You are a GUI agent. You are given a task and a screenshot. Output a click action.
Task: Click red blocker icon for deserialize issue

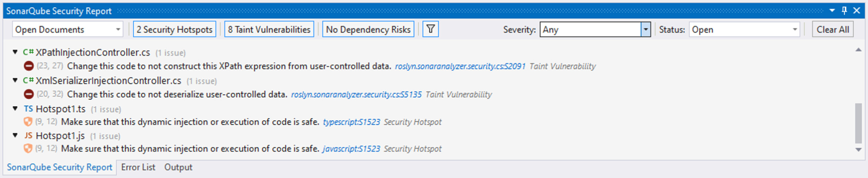(29, 94)
